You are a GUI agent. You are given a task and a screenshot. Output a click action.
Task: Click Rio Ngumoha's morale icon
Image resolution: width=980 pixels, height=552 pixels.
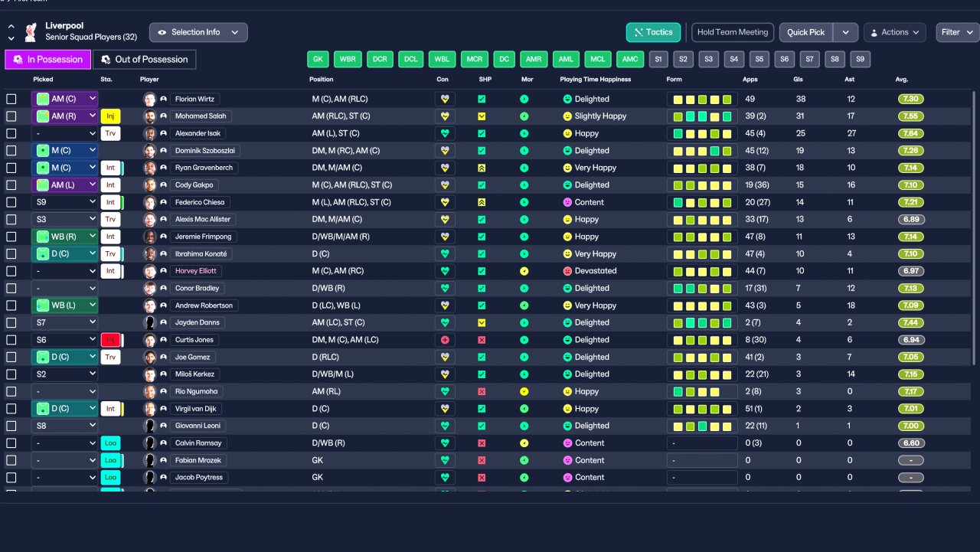tap(524, 391)
